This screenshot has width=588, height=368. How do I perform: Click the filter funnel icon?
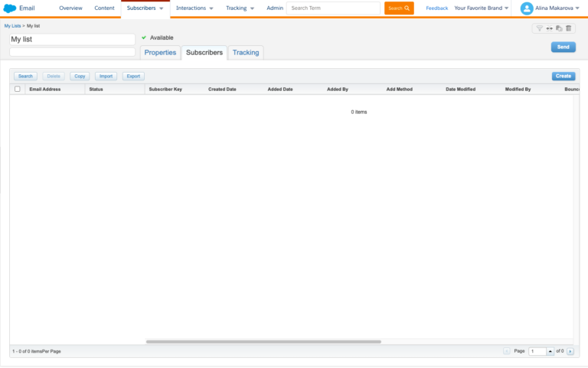coord(540,28)
